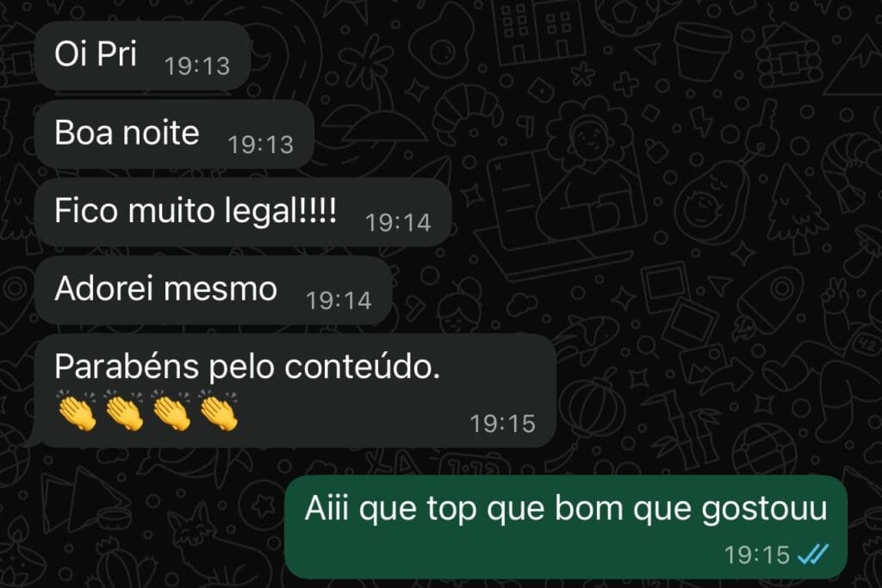Select the 'Fico muito legal!!!!' message

pos(243,213)
